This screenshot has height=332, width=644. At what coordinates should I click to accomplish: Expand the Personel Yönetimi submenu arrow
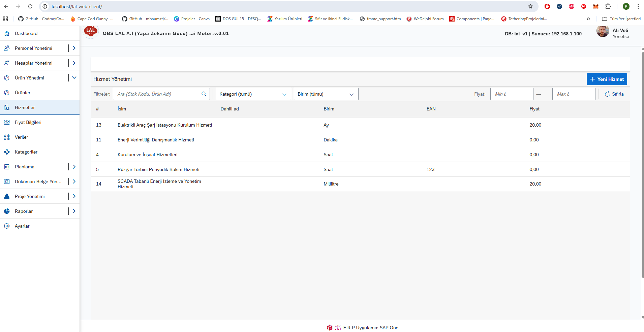click(74, 48)
